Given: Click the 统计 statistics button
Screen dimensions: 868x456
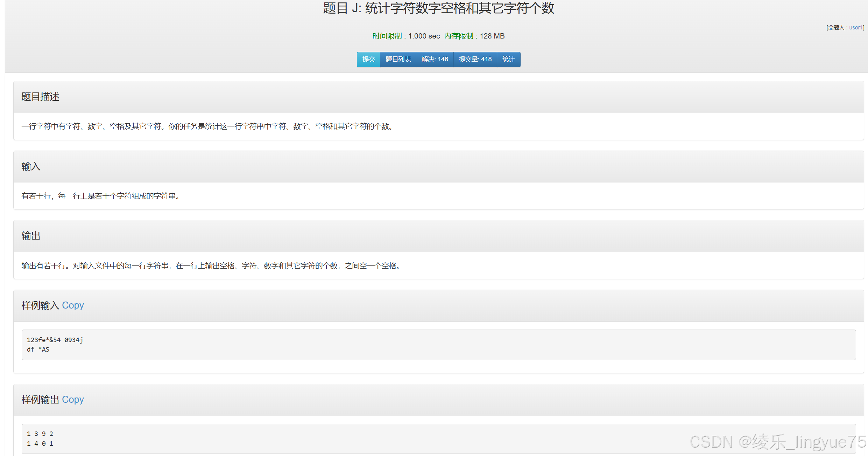Looking at the screenshot, I should 508,59.
